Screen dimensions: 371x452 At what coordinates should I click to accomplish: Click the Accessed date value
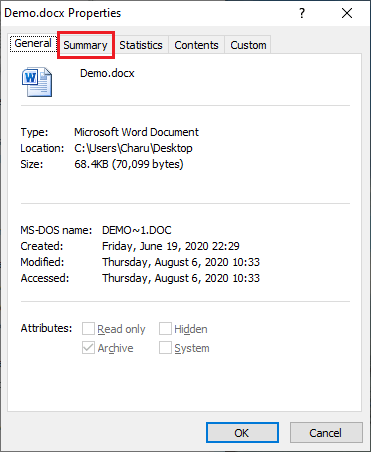point(181,278)
